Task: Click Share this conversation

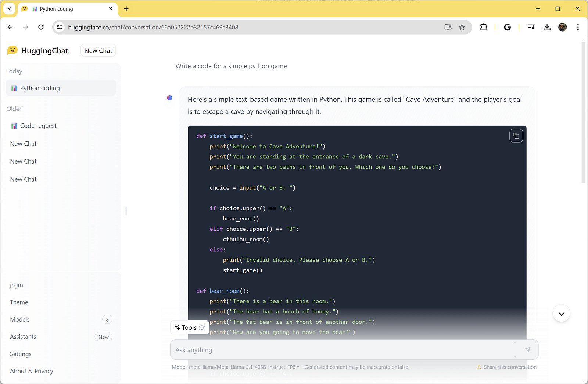Action: tap(506, 367)
